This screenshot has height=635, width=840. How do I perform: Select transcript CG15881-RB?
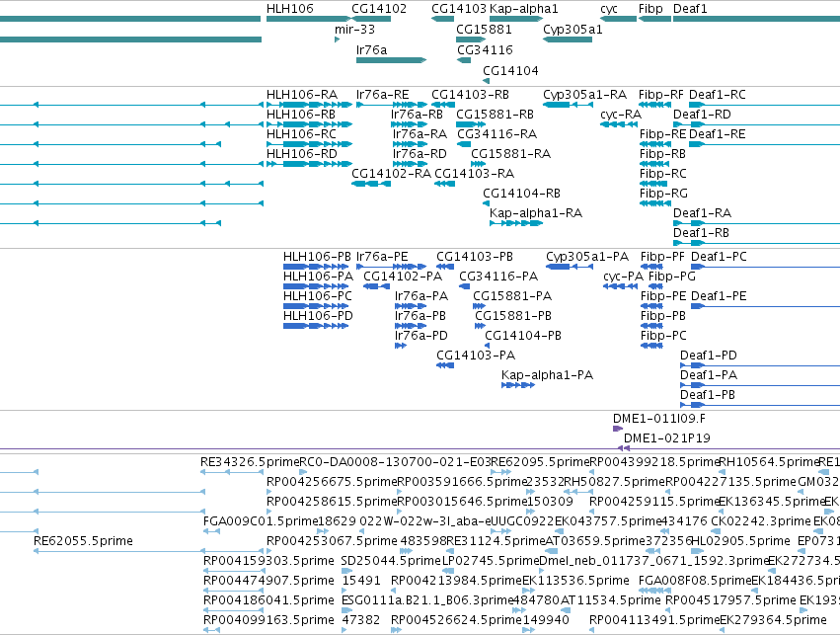pyautogui.click(x=471, y=124)
